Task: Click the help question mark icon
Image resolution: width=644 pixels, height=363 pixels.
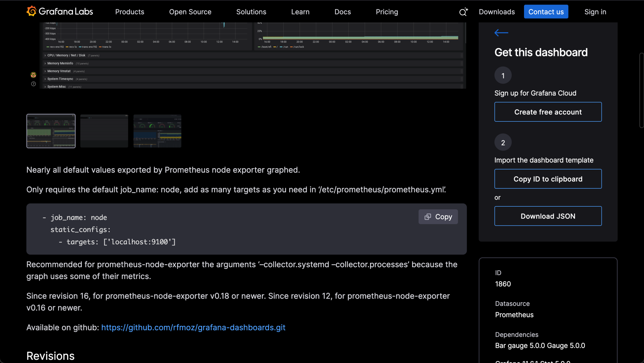Action: click(33, 84)
